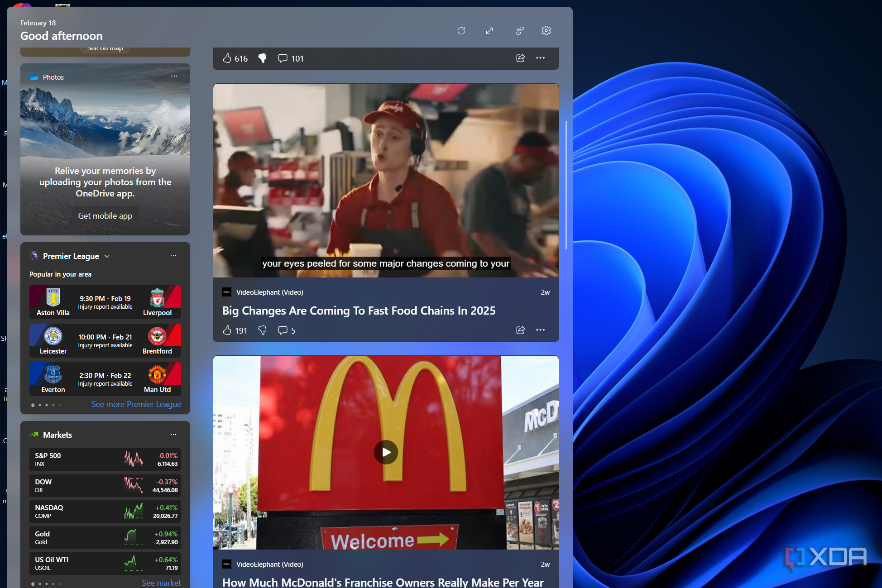Screen dimensions: 882x588
Task: Expand the widgets board to full view
Action: (x=489, y=31)
